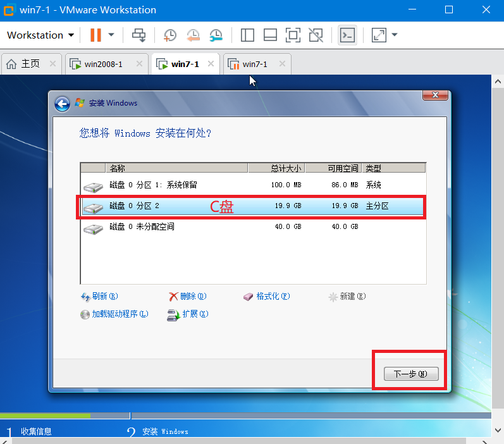Click the 40.0 GB unallocated total size
The height and width of the screenshot is (444, 504).
point(288,226)
